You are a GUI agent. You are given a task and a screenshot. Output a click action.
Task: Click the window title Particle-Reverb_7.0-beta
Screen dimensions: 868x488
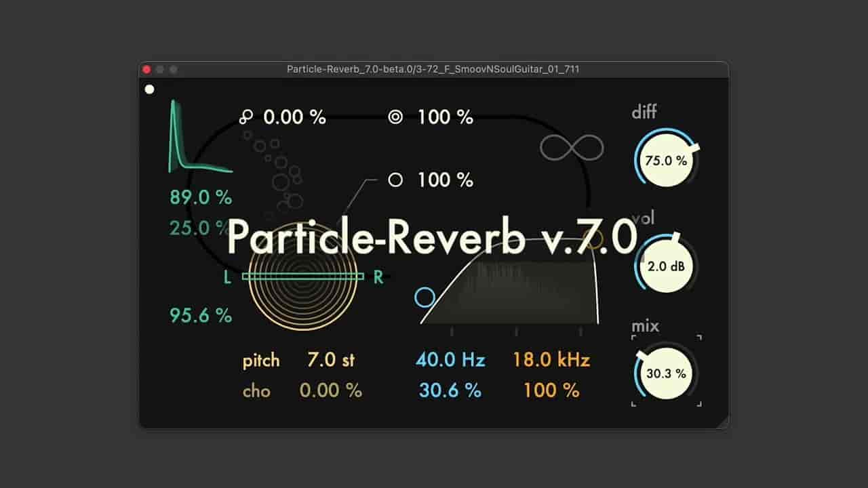click(433, 69)
